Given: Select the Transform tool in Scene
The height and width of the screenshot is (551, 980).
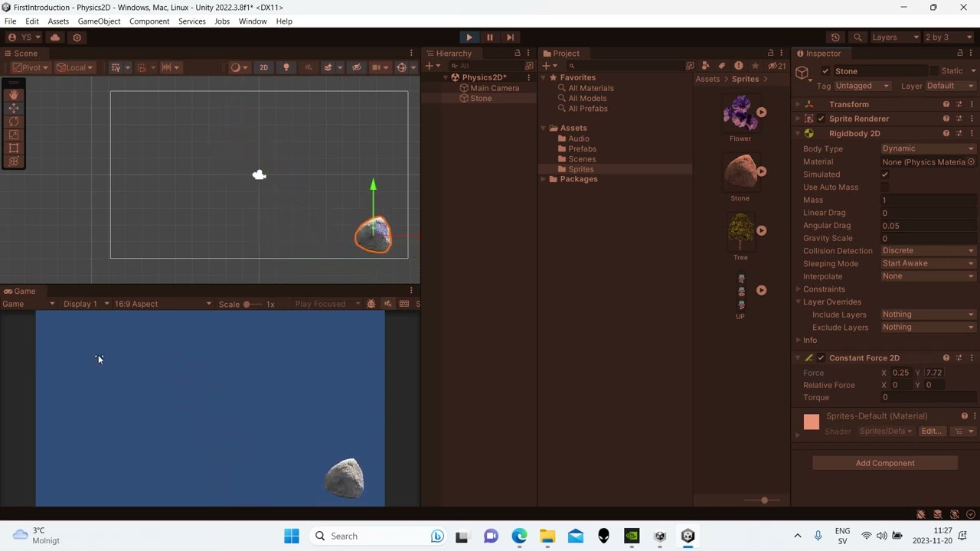Looking at the screenshot, I should click(x=14, y=161).
